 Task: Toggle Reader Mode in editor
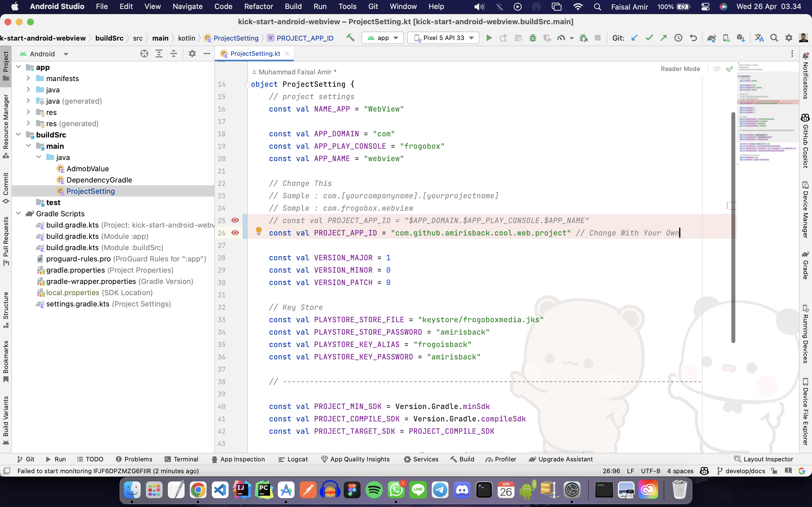(680, 69)
